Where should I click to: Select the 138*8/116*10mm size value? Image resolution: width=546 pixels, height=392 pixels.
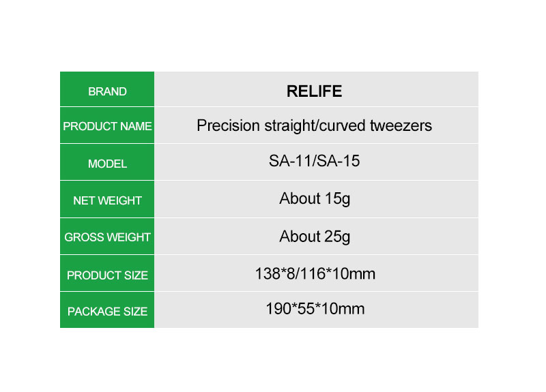coord(315,274)
